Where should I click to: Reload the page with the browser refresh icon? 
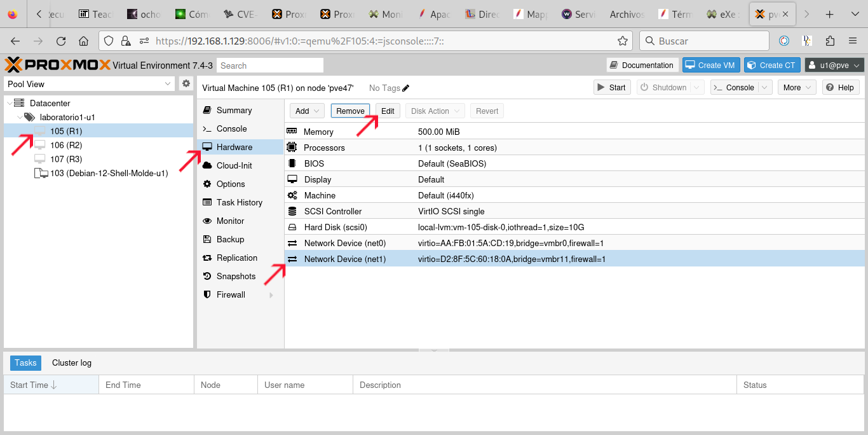61,41
